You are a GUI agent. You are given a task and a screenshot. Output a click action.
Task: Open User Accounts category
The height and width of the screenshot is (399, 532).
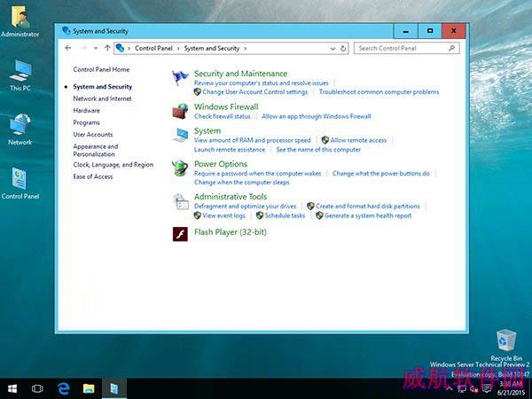click(x=93, y=135)
